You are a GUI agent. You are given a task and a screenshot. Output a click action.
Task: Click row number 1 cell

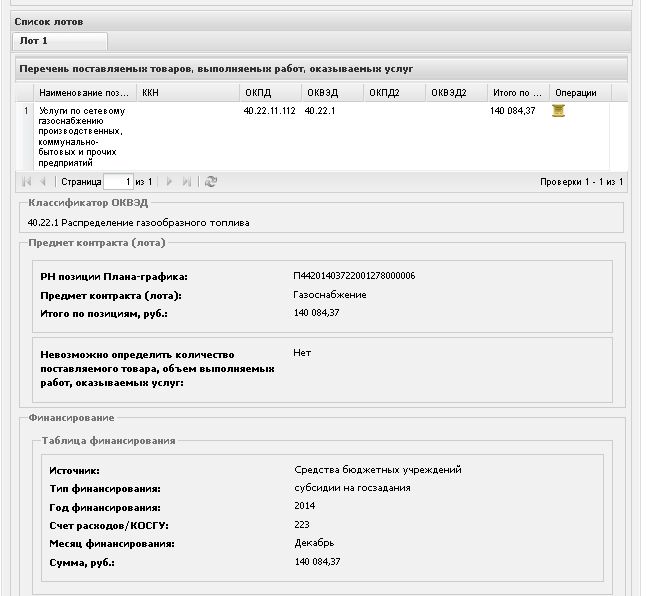click(x=26, y=111)
